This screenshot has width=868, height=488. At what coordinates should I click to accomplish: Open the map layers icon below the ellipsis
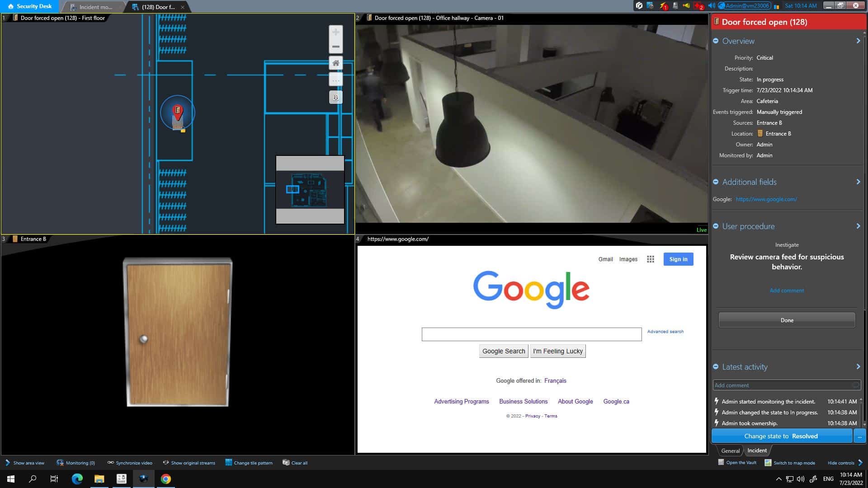[335, 97]
